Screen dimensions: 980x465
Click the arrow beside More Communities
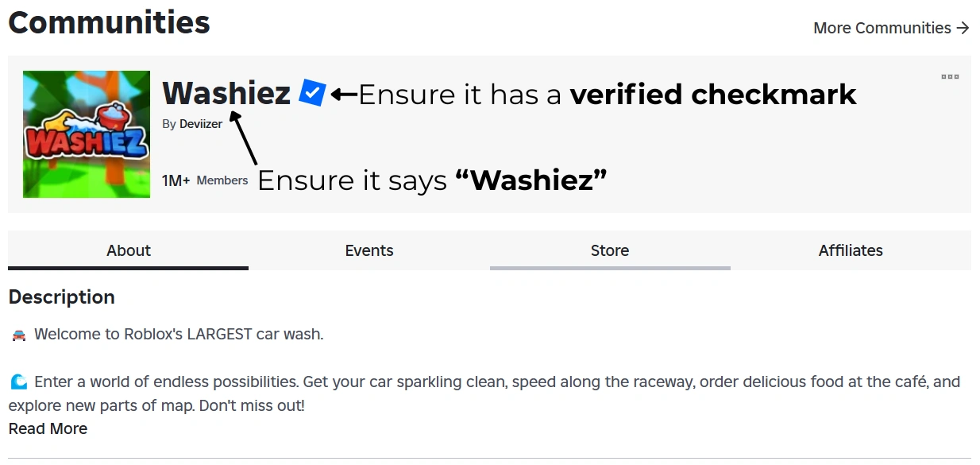[x=963, y=28]
